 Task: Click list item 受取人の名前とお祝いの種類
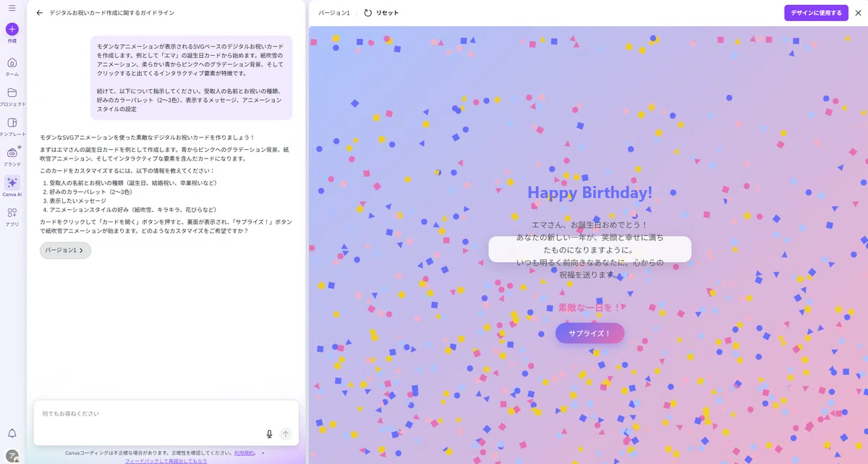pos(133,183)
